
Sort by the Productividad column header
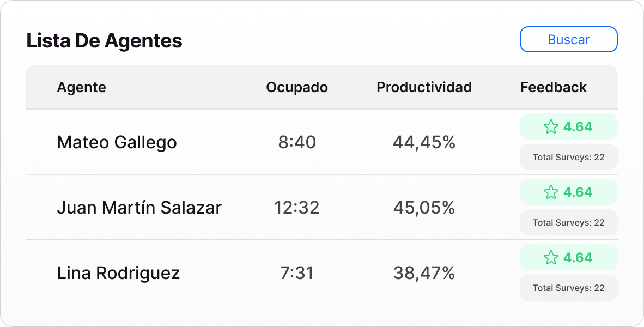pyautogui.click(x=424, y=87)
